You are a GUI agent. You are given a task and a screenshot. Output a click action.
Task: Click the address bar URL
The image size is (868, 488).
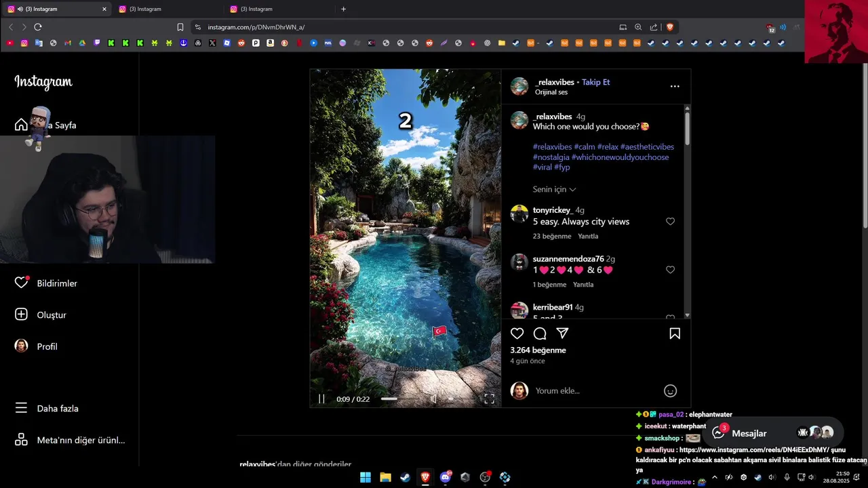256,27
